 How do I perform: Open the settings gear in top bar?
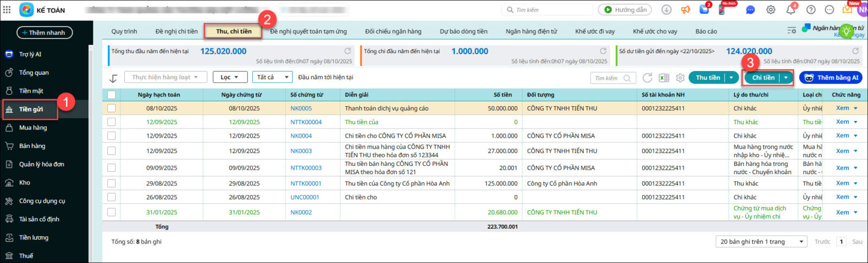click(770, 10)
